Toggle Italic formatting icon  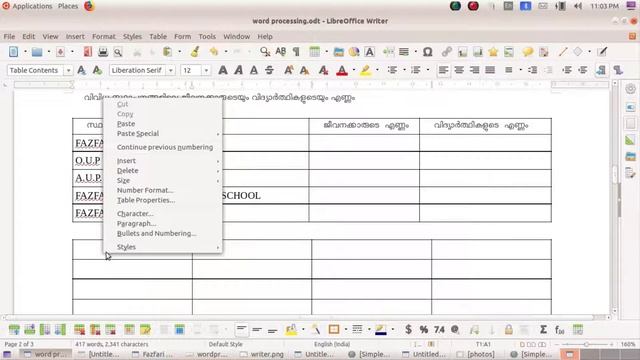238,70
